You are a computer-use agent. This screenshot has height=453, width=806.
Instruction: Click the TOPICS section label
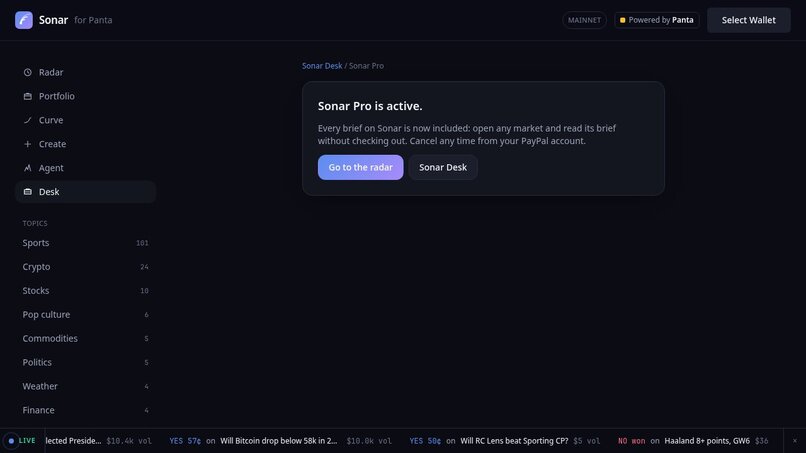coord(35,223)
